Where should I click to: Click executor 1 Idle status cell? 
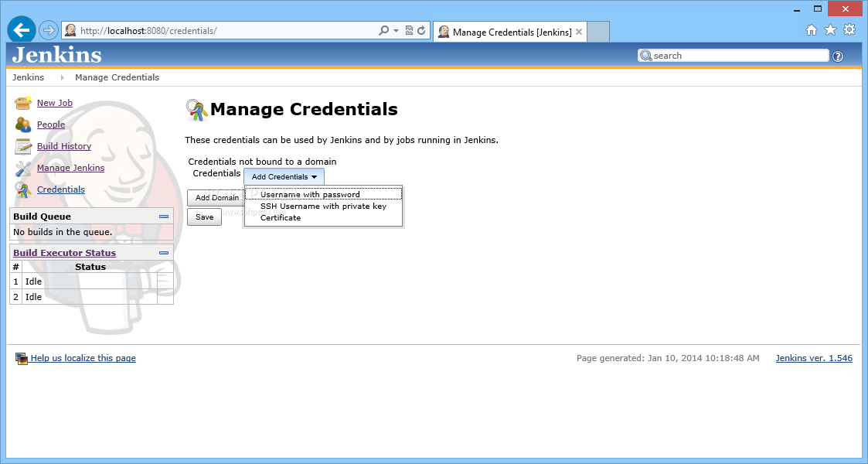pos(90,281)
